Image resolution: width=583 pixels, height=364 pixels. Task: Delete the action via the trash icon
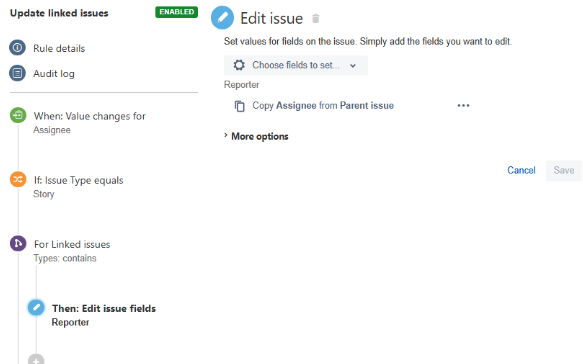click(x=316, y=18)
